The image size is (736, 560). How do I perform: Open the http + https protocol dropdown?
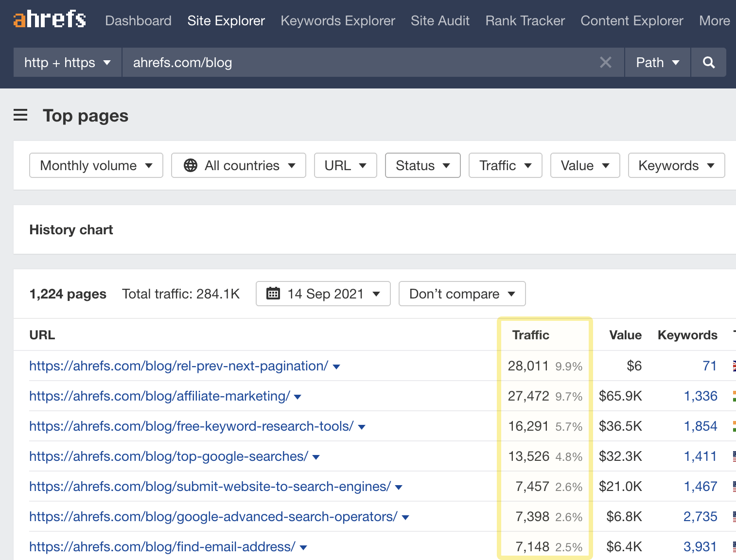tap(67, 63)
